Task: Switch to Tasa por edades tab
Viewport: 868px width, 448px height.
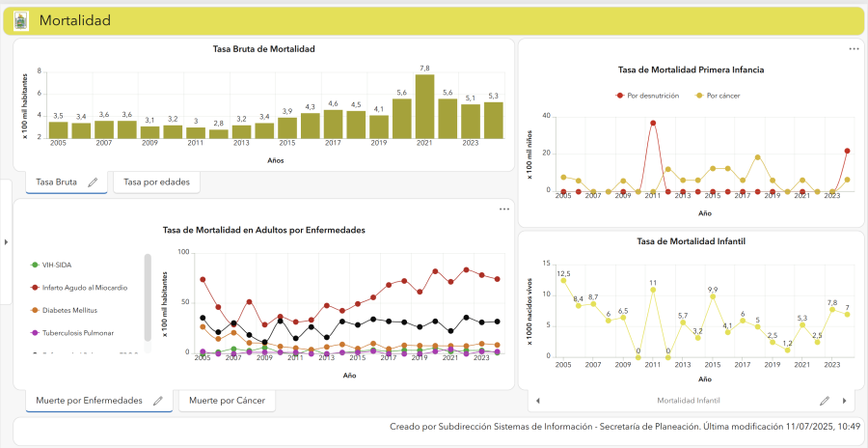Action: coord(156,182)
